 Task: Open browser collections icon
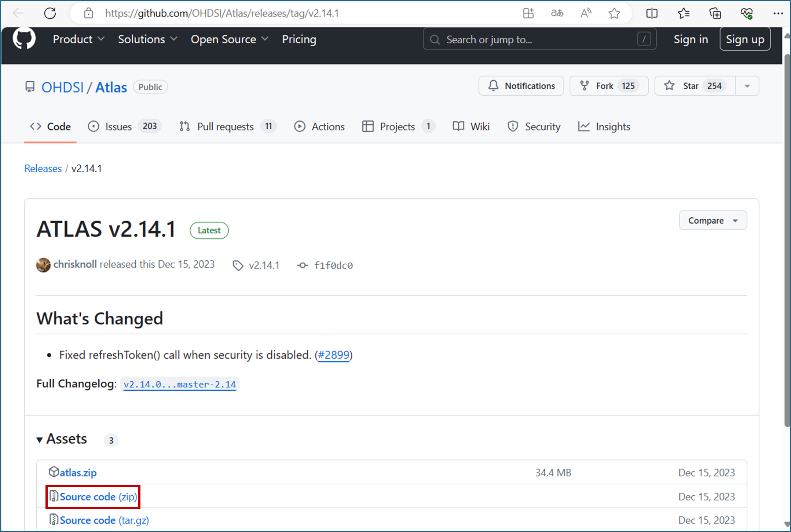tap(715, 14)
